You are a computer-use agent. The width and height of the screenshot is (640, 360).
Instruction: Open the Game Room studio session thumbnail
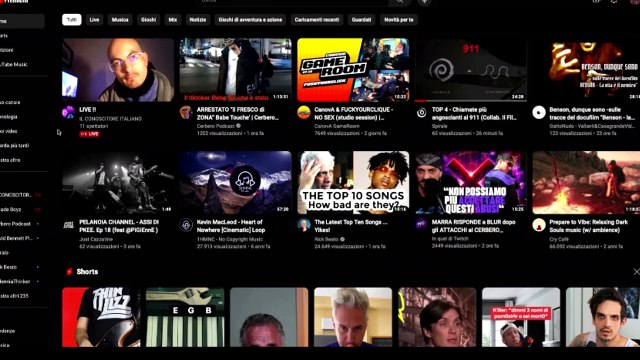353,70
